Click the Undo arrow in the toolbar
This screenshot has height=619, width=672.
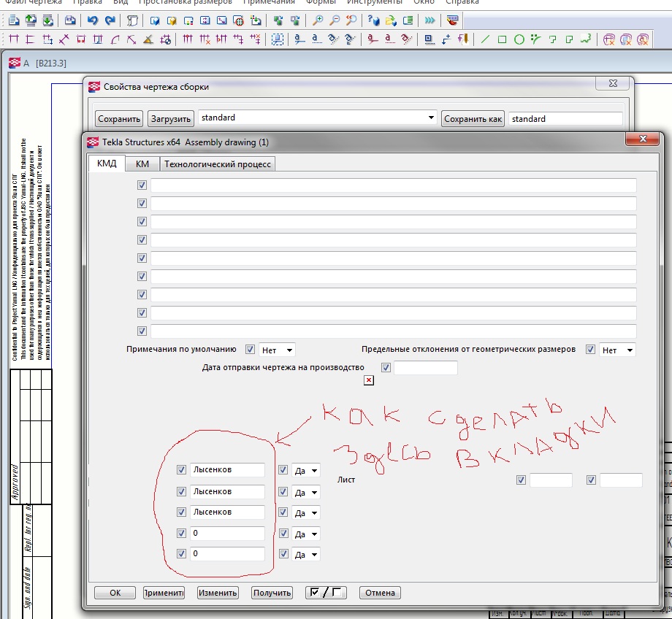pos(92,20)
